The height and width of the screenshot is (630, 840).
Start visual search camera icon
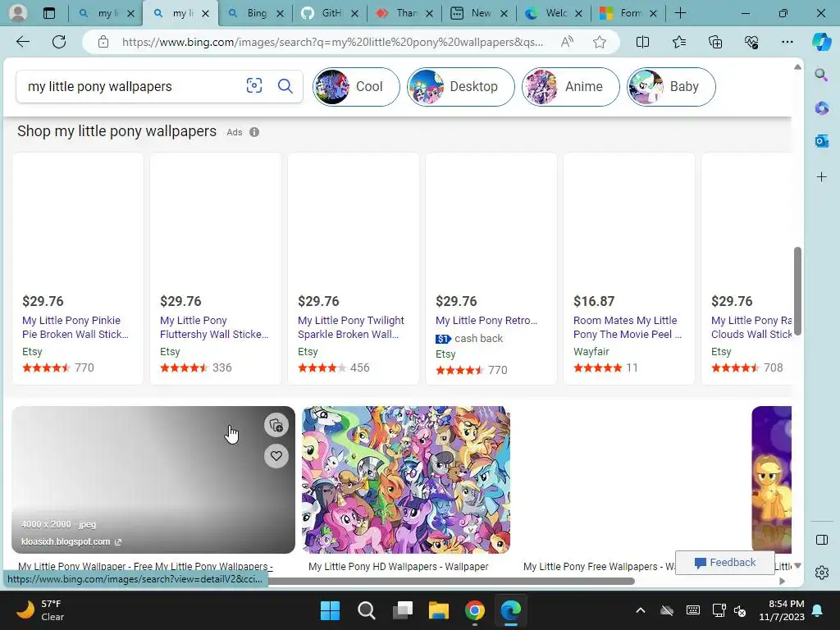(x=254, y=85)
